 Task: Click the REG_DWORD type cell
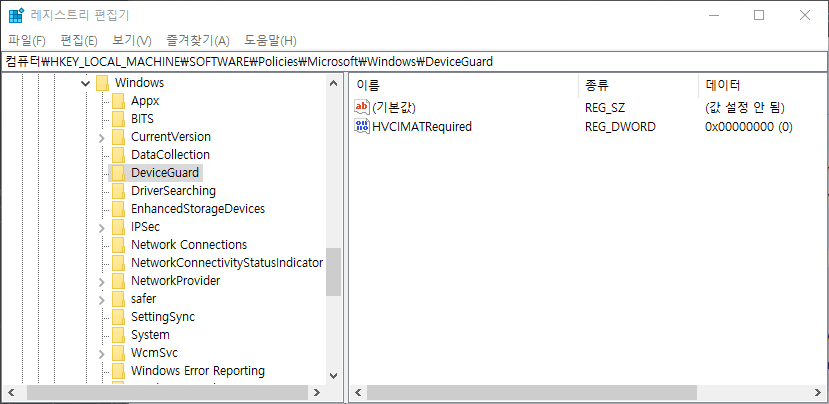(620, 126)
